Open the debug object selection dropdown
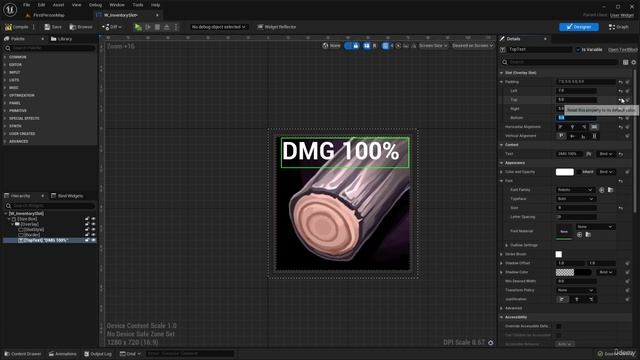The image size is (640, 360). 218,27
